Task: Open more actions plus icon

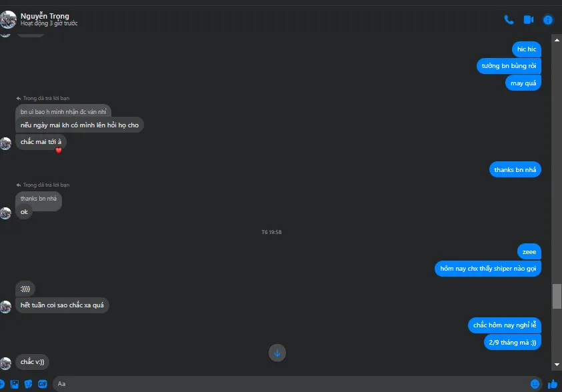Action: tap(2, 384)
